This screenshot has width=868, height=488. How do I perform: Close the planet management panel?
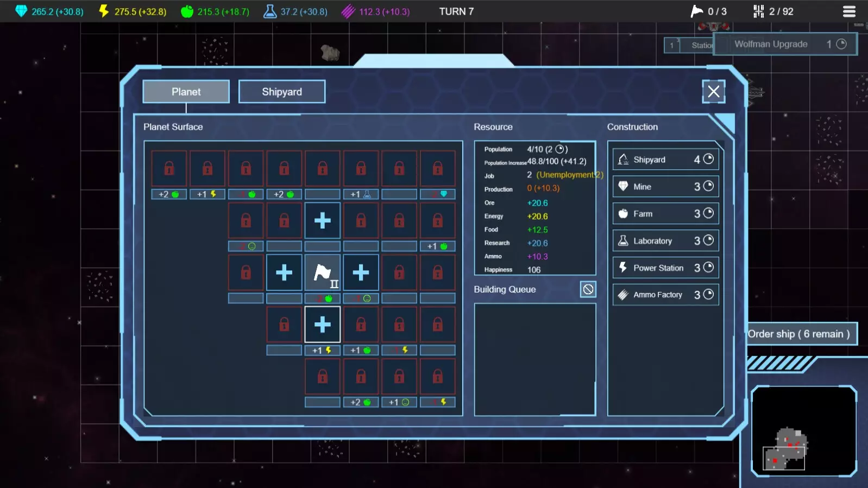714,91
